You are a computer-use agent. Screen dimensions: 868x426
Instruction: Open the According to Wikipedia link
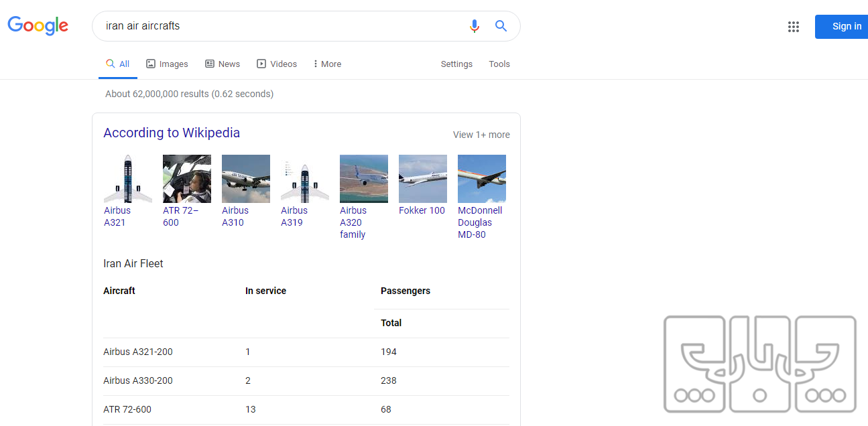coord(172,133)
